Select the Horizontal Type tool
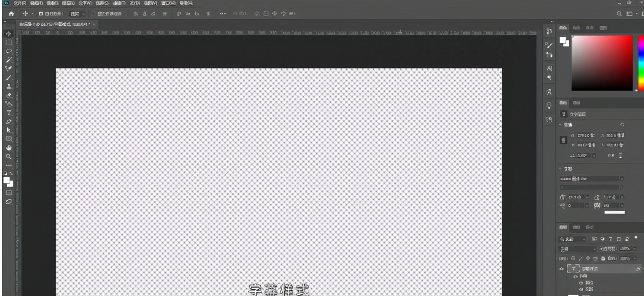Image resolution: width=644 pixels, height=296 pixels. (x=9, y=113)
